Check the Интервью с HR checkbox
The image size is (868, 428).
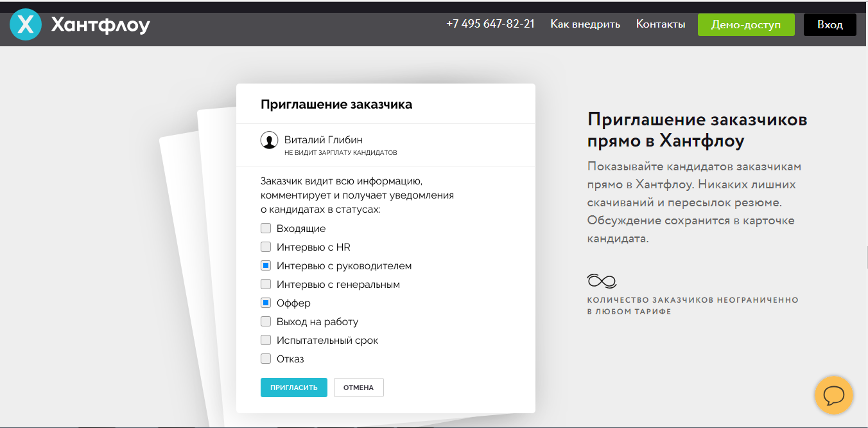click(x=266, y=247)
